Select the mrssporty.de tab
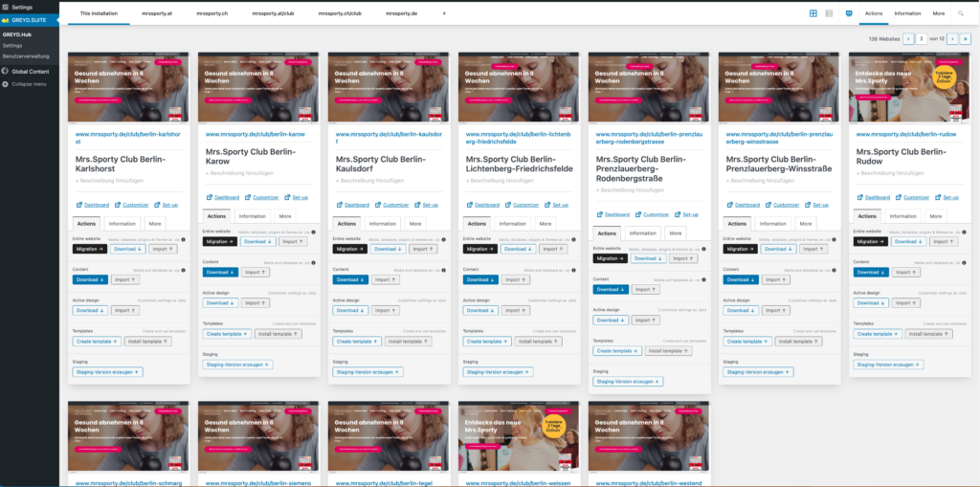 401,13
